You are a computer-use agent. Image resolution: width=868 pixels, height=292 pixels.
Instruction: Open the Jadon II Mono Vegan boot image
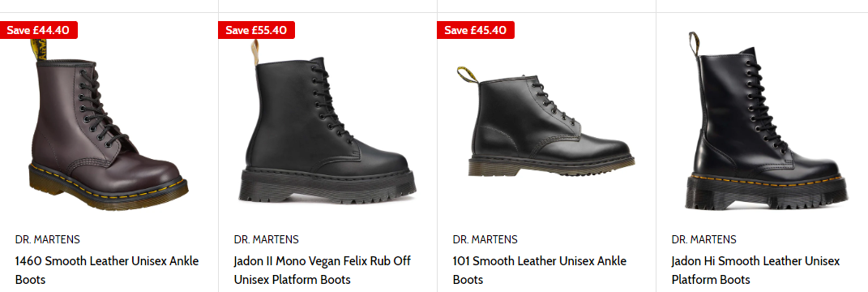tap(327, 125)
